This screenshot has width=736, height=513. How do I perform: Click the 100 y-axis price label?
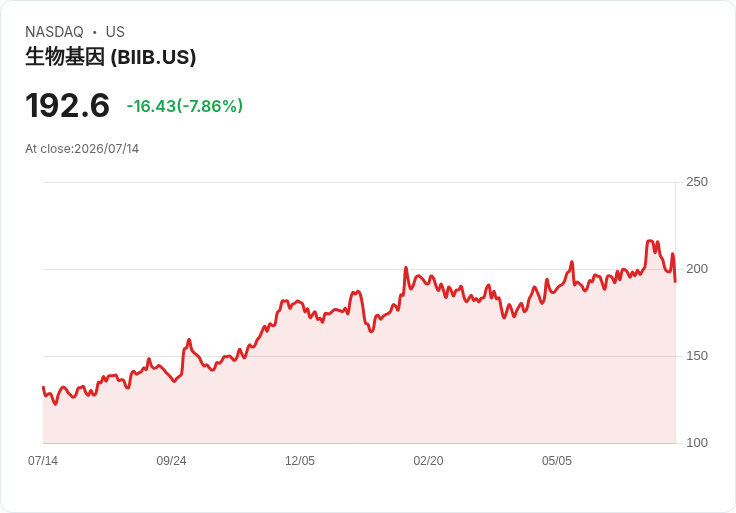[697, 443]
